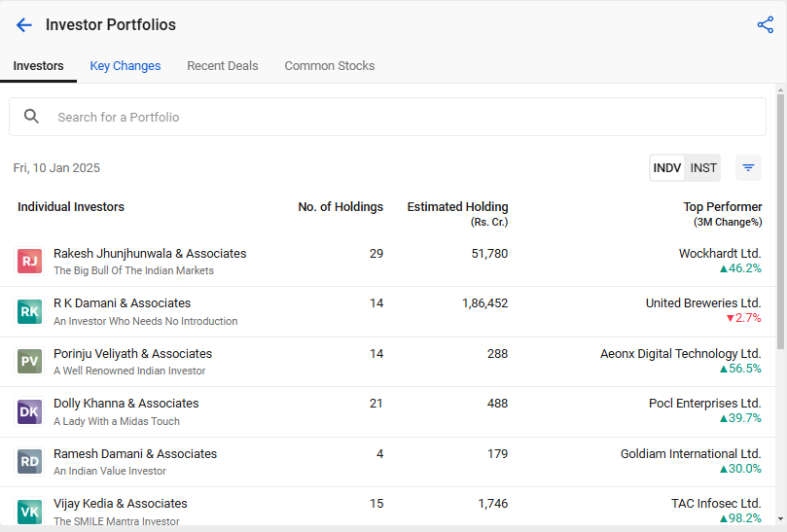The height and width of the screenshot is (532, 787).
Task: Click Pocl Enterprises Ltd. stock
Action: tap(704, 403)
